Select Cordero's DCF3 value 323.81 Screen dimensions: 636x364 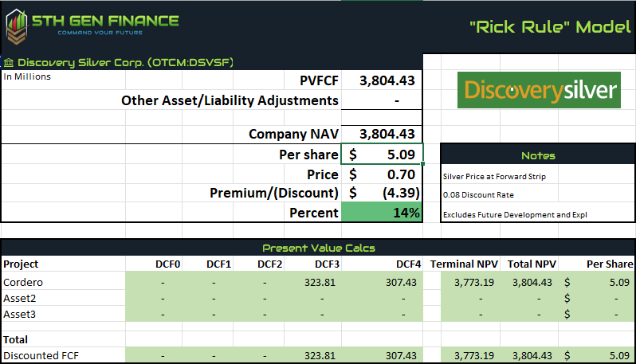[320, 282]
